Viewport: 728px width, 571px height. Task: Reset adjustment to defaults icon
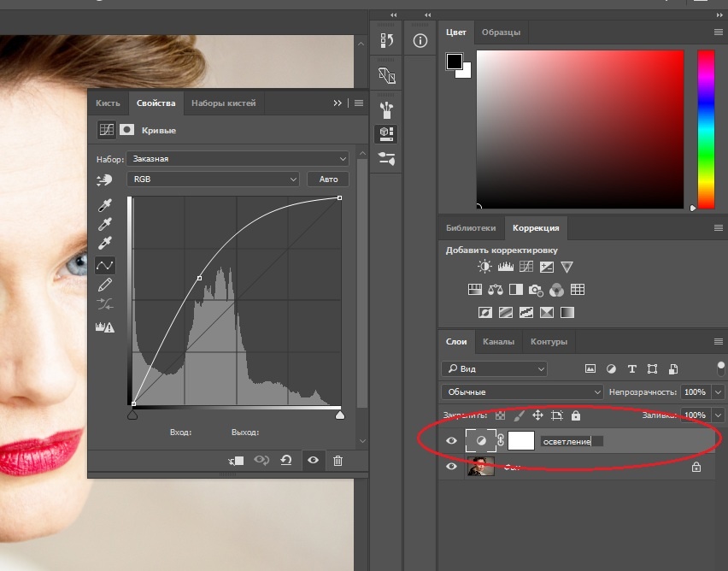coord(286,460)
